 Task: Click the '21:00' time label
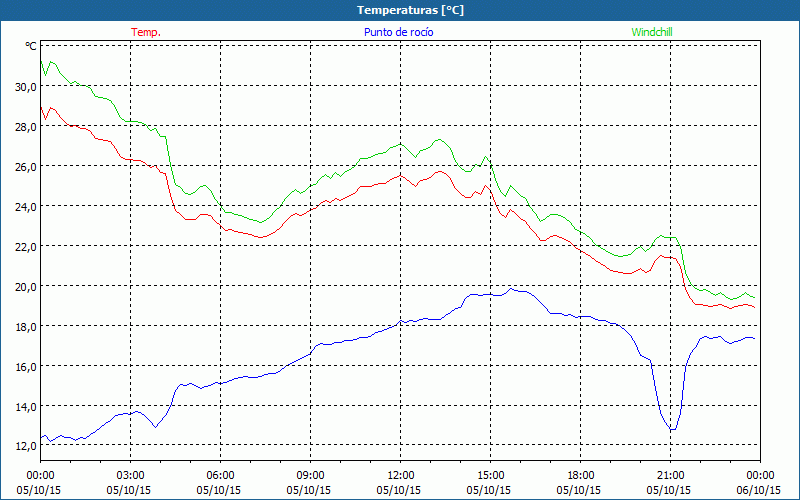(670, 476)
